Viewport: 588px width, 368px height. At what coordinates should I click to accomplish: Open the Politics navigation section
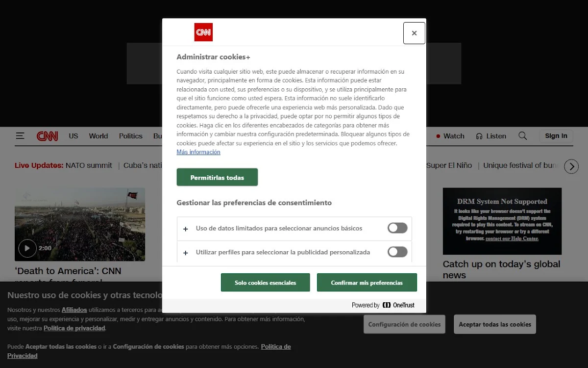click(x=131, y=136)
